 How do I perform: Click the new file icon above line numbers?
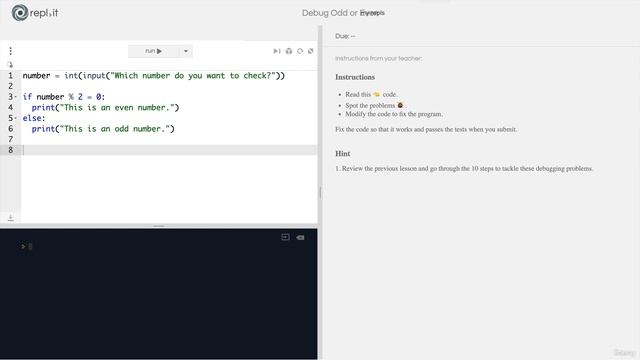pos(10,64)
